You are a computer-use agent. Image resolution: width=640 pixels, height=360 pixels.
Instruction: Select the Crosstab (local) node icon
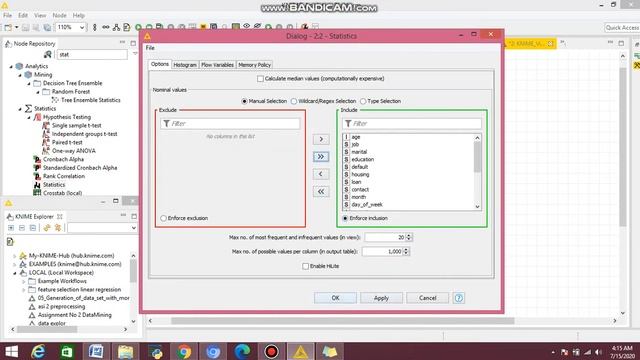[37, 193]
